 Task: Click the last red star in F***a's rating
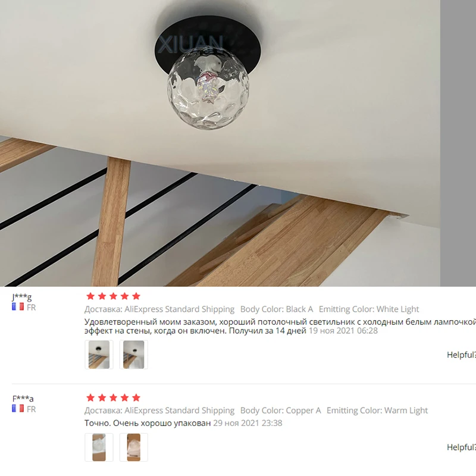click(136, 397)
